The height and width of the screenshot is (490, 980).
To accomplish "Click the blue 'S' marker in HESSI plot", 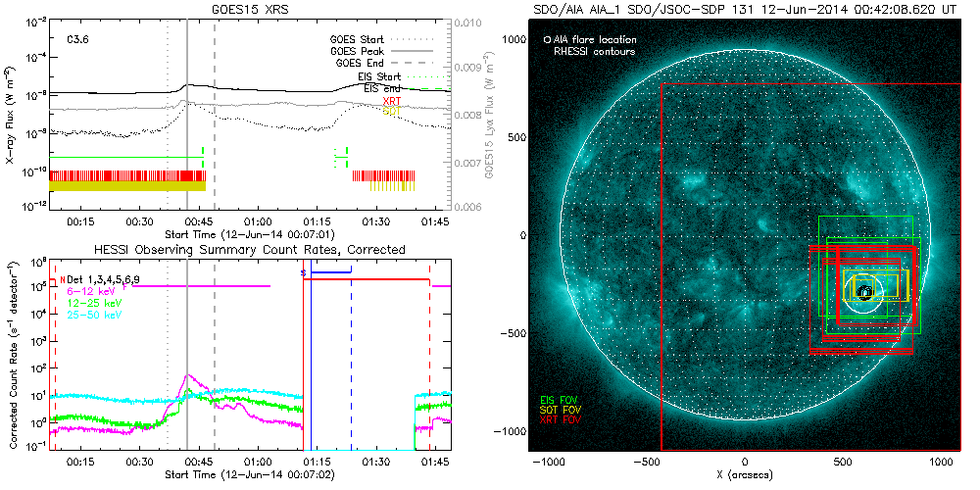I will click(x=303, y=271).
